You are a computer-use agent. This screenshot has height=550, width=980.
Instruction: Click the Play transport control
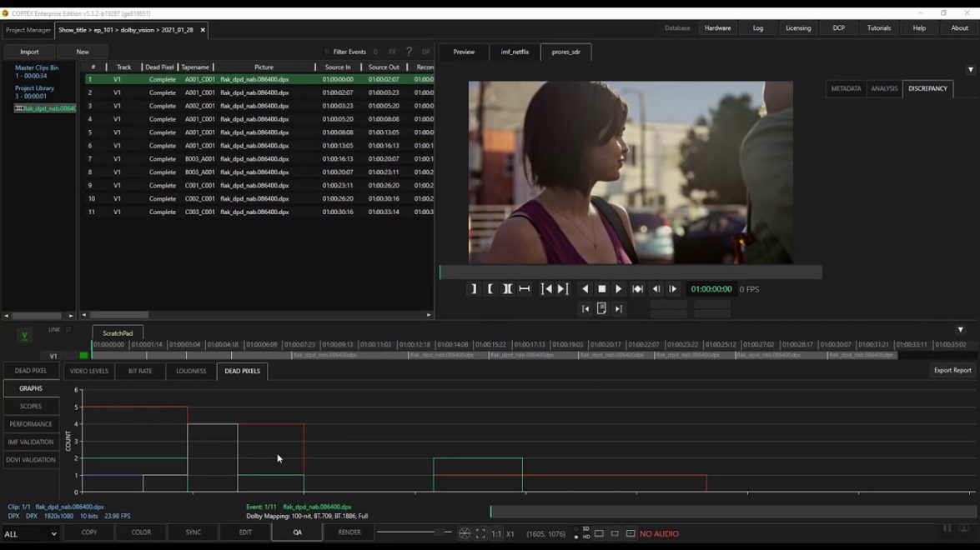pos(619,289)
